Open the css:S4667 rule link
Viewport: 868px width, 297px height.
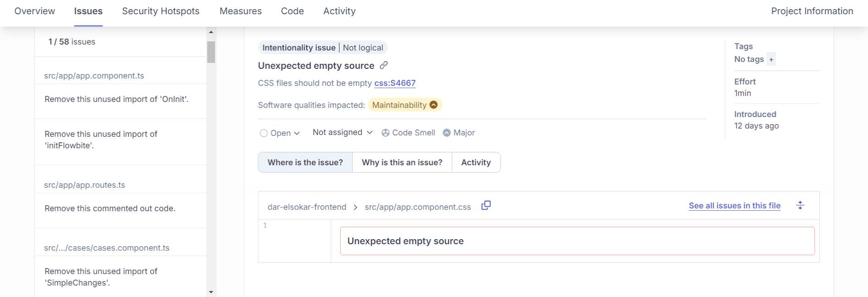point(395,83)
